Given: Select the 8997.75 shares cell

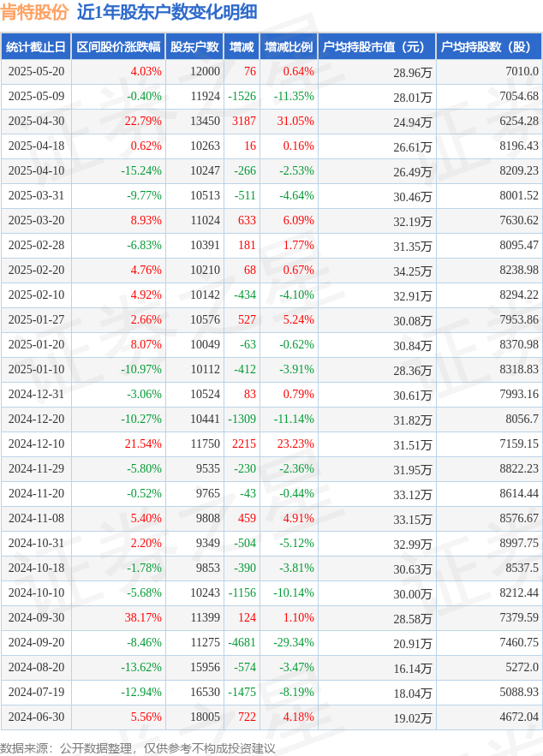Looking at the screenshot, I should (519, 543).
